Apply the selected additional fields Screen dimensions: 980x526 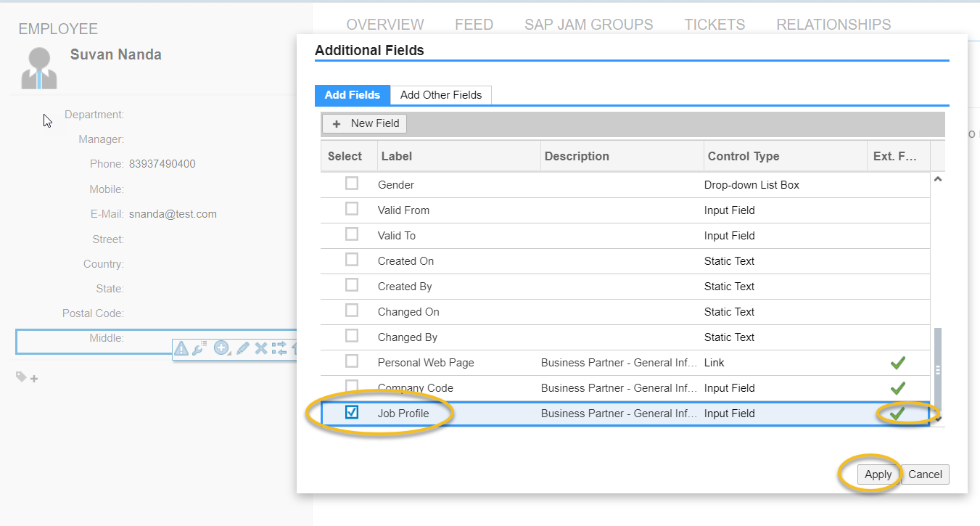click(878, 474)
